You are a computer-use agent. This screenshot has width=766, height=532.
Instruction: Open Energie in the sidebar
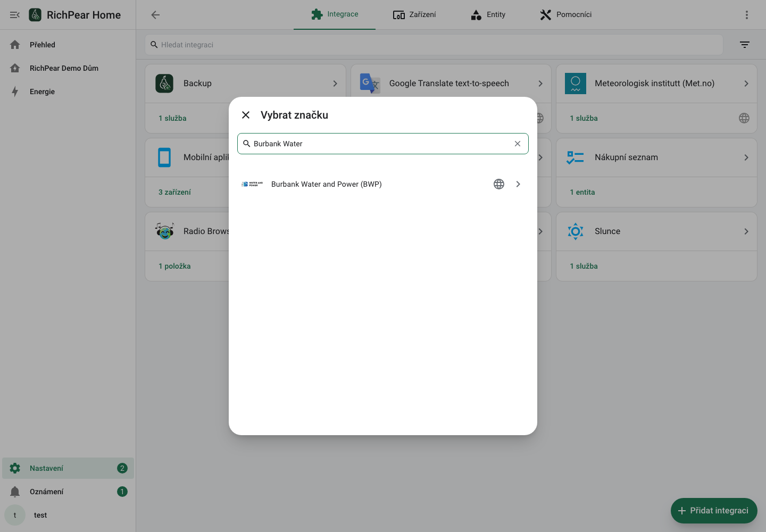(x=68, y=92)
